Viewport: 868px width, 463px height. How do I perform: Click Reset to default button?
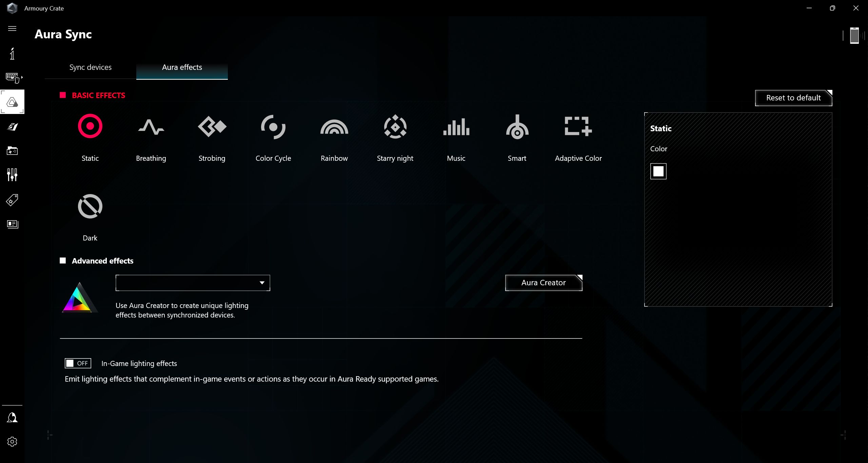pos(793,98)
